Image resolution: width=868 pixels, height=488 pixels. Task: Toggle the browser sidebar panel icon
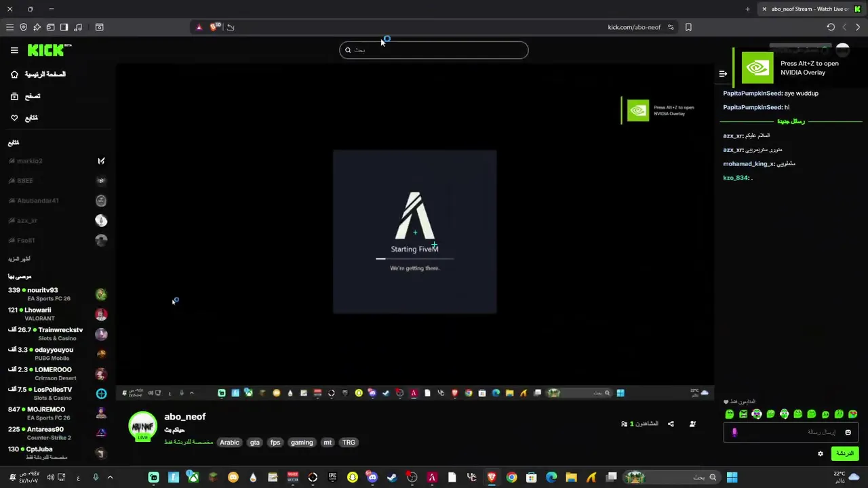64,27
